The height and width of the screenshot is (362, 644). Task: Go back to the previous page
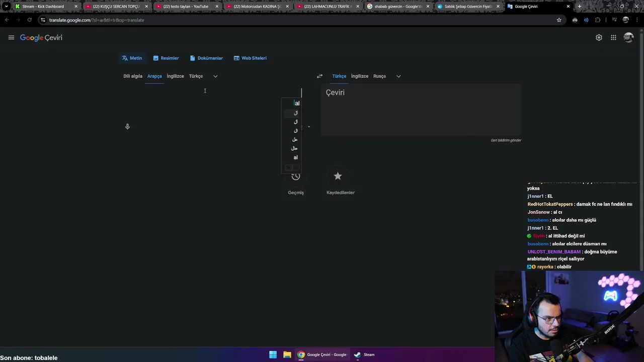point(7,20)
